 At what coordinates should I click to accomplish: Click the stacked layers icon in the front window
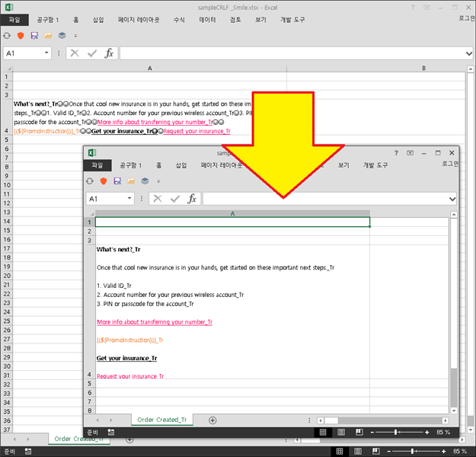click(145, 181)
